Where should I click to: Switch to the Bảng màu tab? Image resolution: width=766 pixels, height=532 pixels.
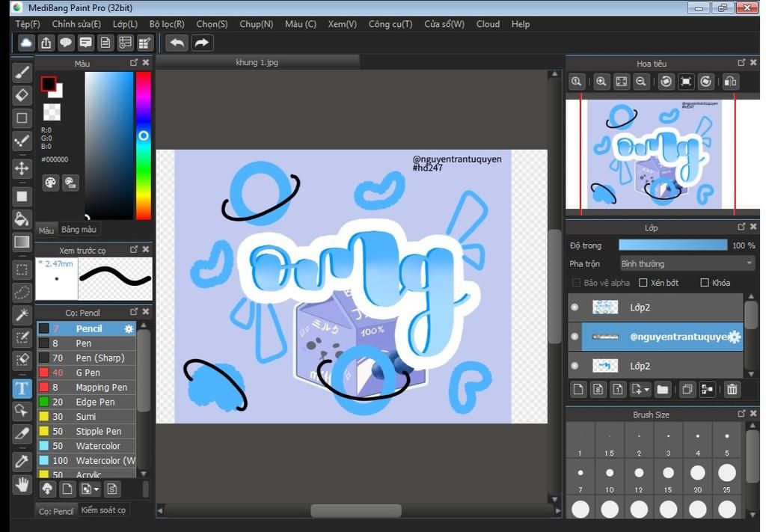pos(79,230)
